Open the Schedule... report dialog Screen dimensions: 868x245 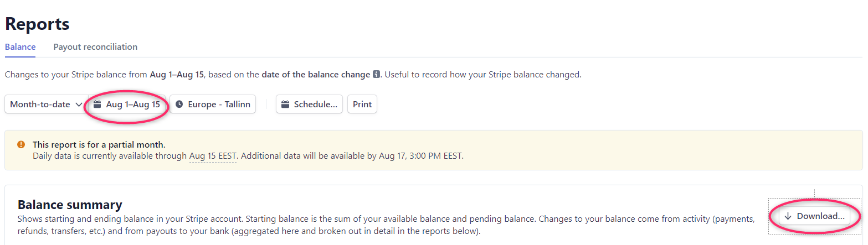click(309, 105)
